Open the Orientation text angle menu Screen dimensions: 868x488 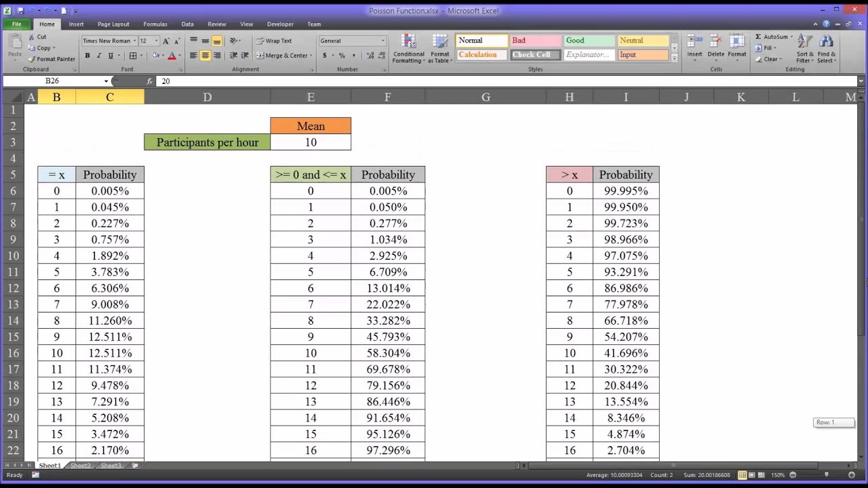tap(235, 41)
